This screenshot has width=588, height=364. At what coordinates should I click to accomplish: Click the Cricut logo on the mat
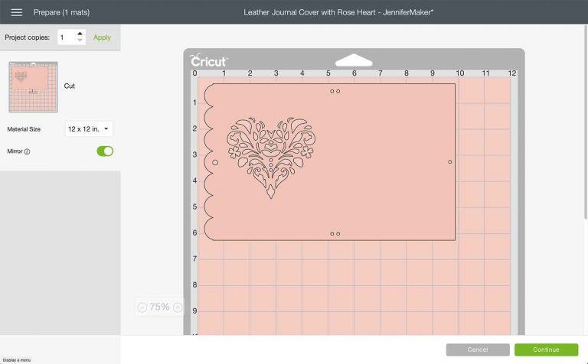pos(208,60)
